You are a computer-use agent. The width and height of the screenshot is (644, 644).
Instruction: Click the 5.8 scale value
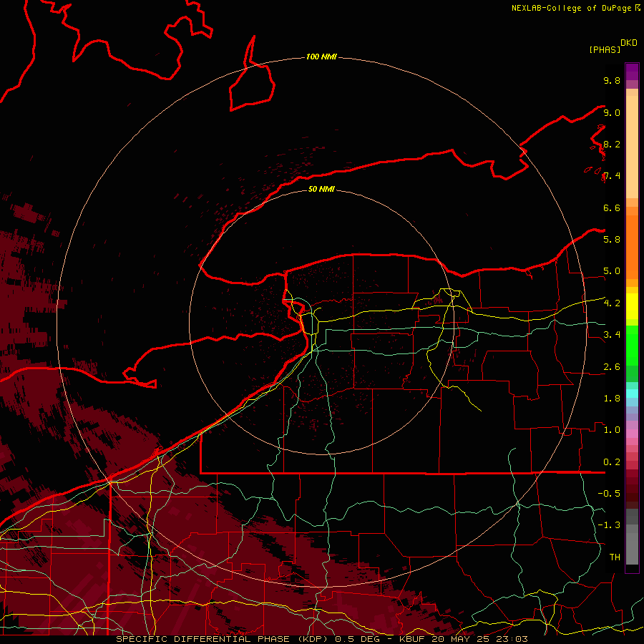pyautogui.click(x=612, y=240)
